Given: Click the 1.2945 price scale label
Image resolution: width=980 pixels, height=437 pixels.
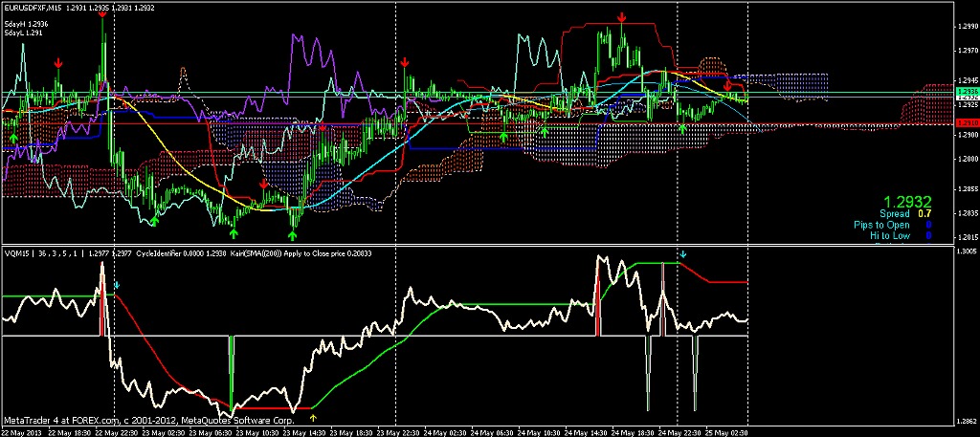Looking at the screenshot, I should click(x=967, y=81).
